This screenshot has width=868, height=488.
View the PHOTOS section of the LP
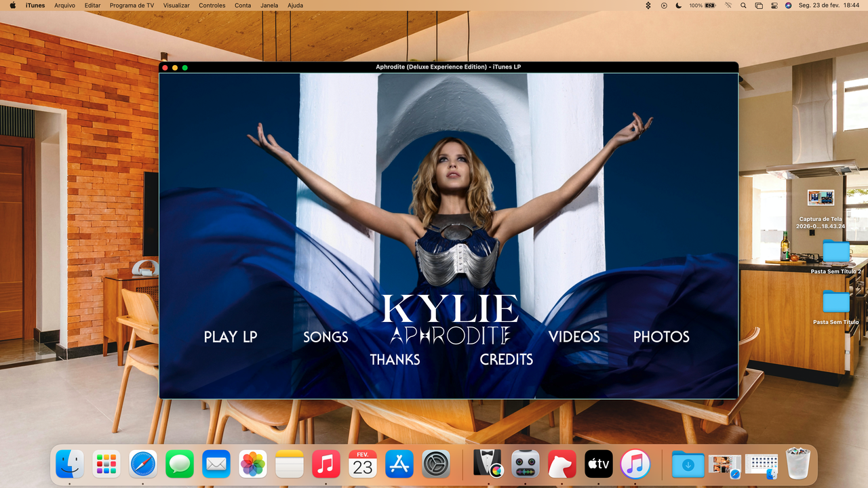(x=661, y=337)
